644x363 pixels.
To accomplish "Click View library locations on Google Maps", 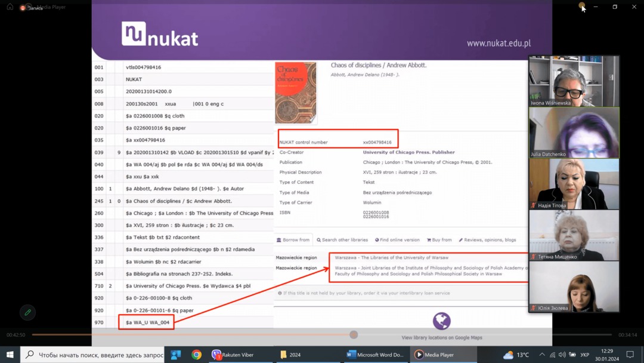I will pyautogui.click(x=442, y=337).
